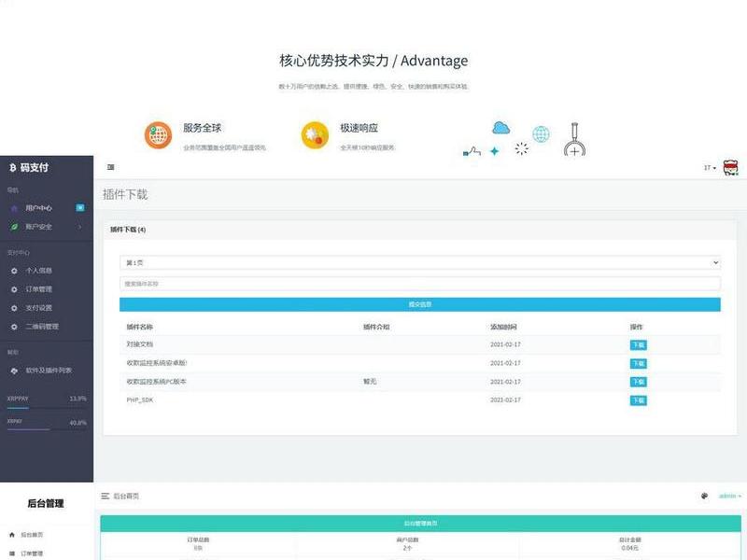Open 支付设置 in sidebar

(x=38, y=308)
